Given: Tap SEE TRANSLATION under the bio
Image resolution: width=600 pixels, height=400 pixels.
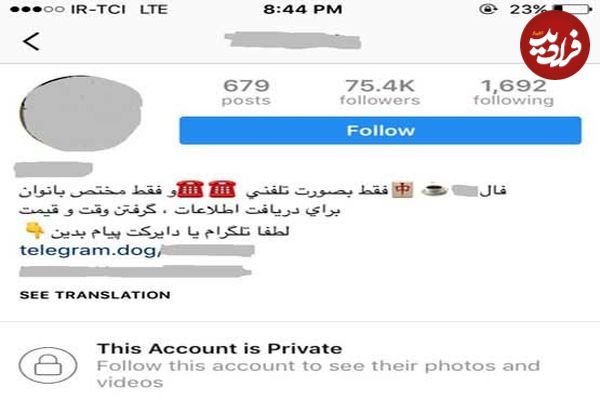Looking at the screenshot, I should [x=95, y=295].
